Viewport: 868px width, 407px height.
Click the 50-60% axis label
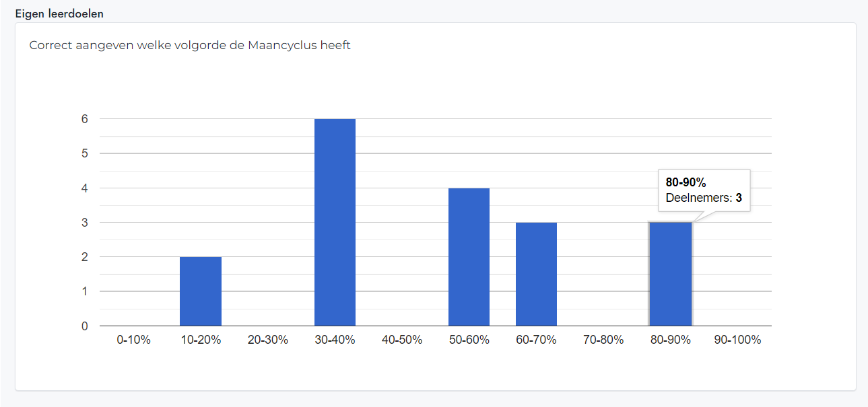(469, 340)
